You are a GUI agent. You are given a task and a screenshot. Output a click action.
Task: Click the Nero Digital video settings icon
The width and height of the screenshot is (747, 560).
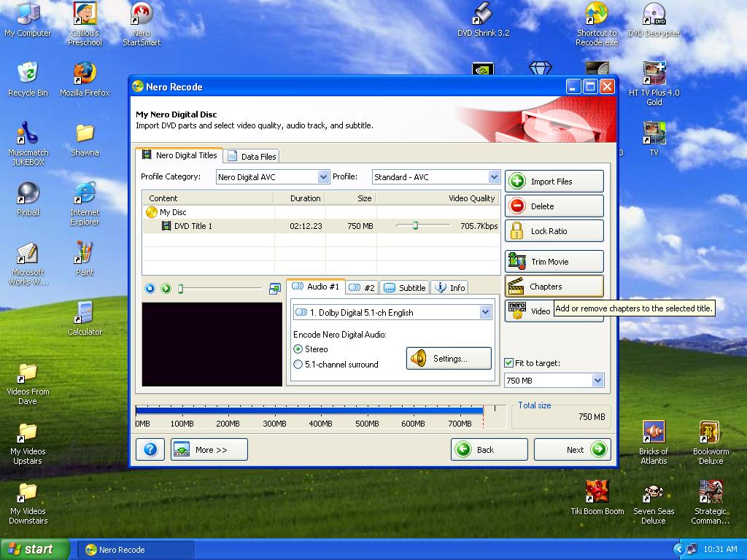click(517, 311)
